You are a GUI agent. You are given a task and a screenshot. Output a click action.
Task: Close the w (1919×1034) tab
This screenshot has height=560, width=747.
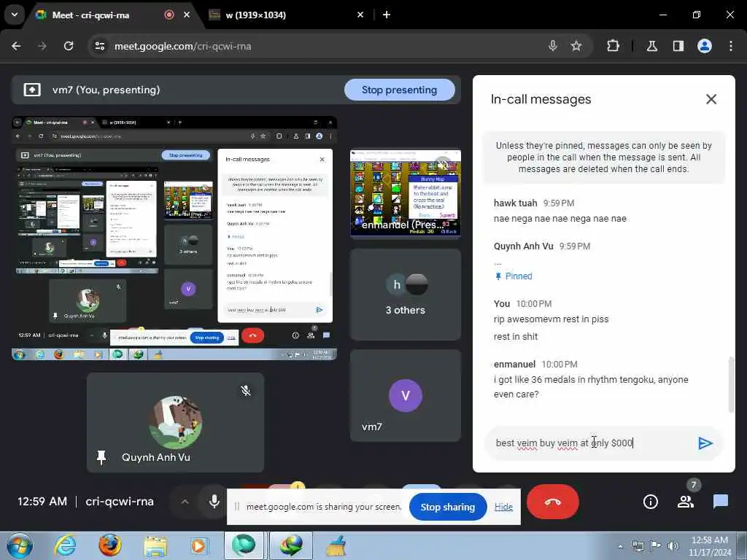[360, 15]
